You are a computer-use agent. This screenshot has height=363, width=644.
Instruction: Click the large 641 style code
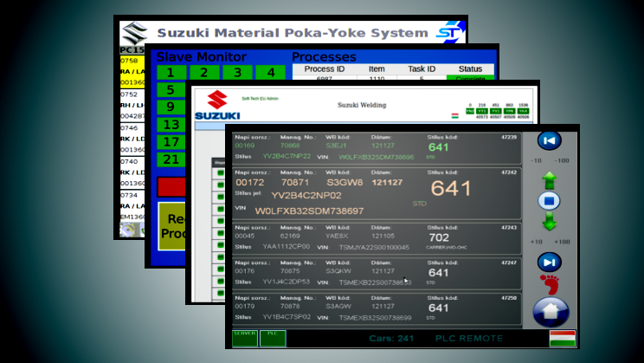coord(451,188)
